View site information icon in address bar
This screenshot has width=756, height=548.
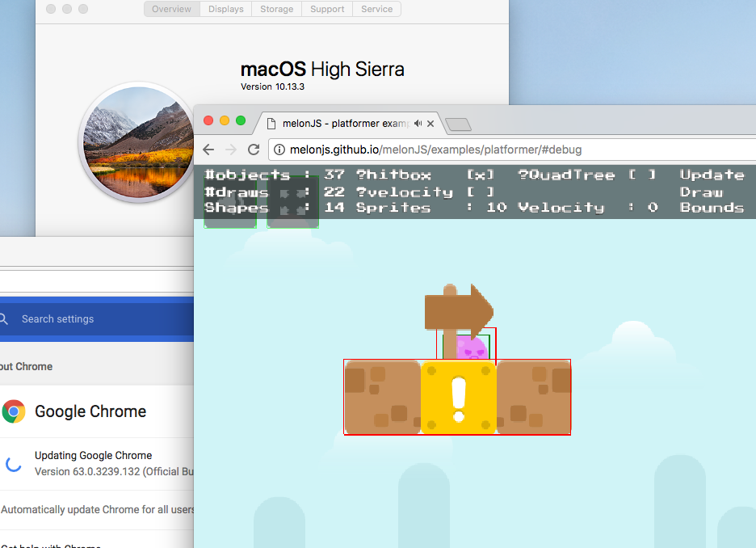(x=279, y=150)
